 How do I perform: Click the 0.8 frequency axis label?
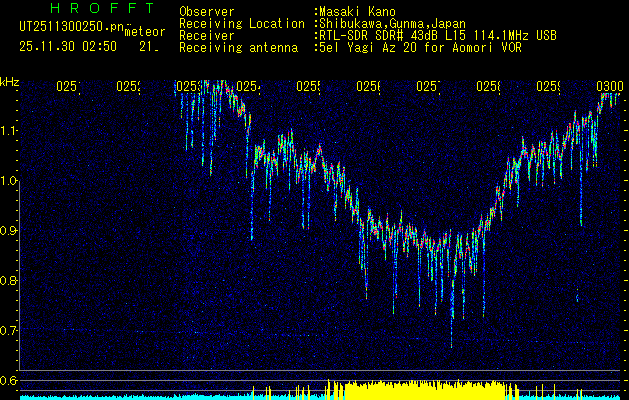coord(9,280)
